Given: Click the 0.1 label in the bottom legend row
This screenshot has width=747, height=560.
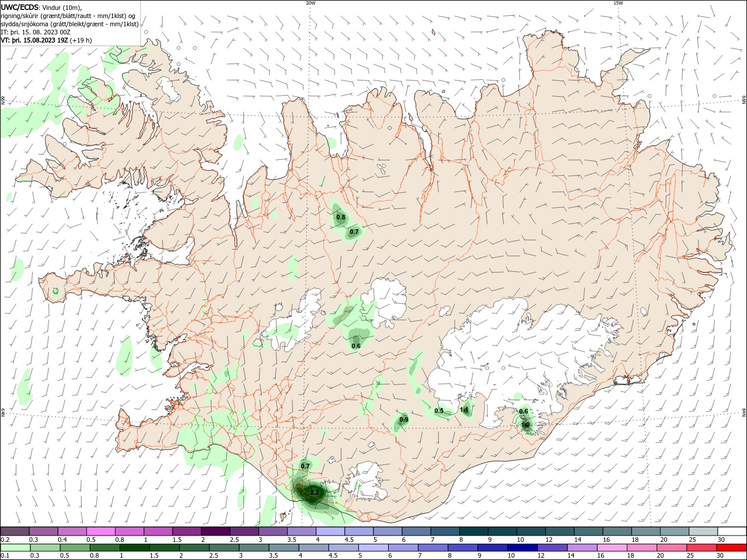Looking at the screenshot, I should pyautogui.click(x=5, y=556).
